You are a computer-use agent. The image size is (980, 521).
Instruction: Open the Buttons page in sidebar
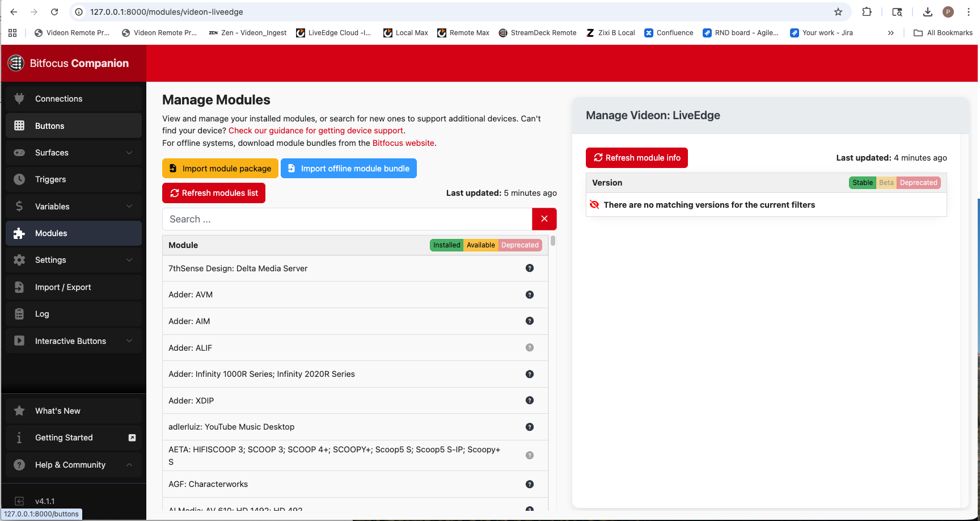point(74,125)
